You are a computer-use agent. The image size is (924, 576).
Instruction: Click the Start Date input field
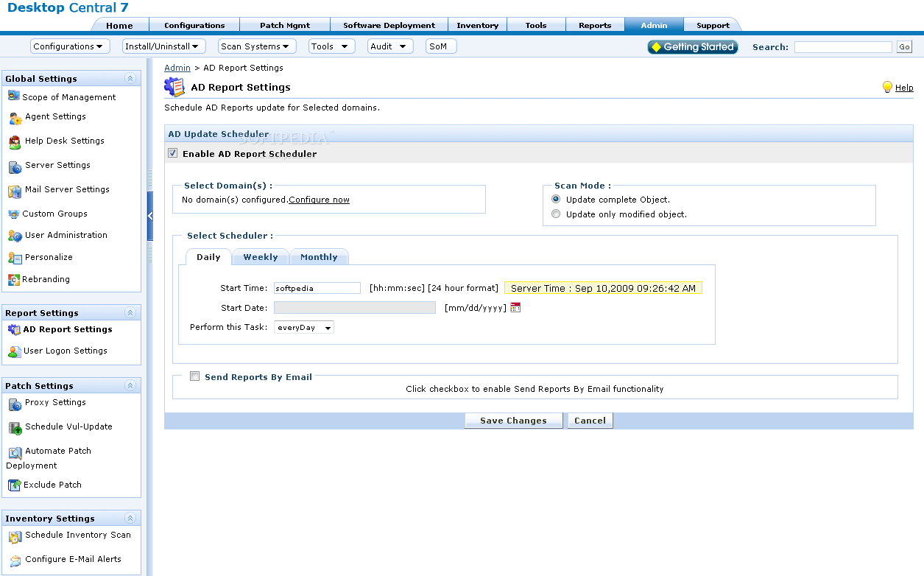(x=355, y=307)
